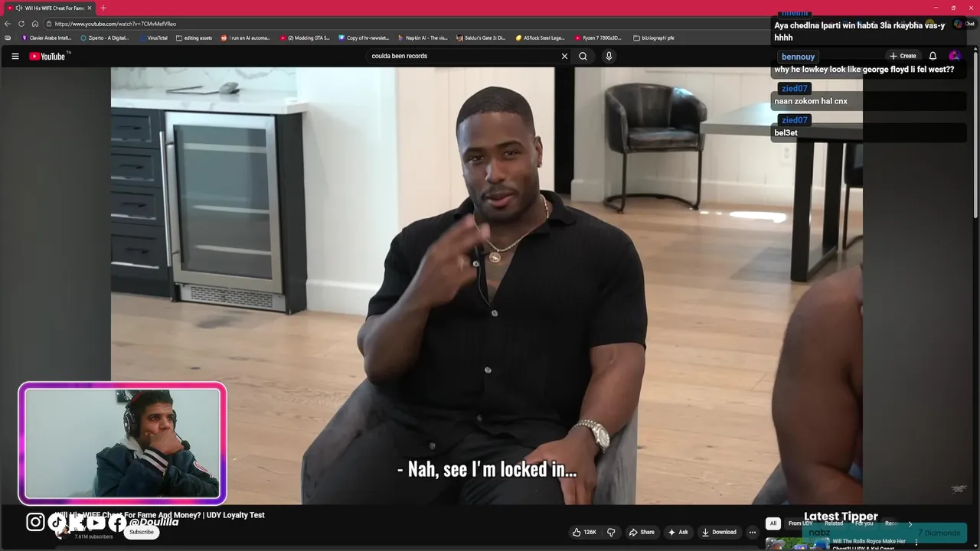
Task: Open a new browser tab
Action: point(103,8)
